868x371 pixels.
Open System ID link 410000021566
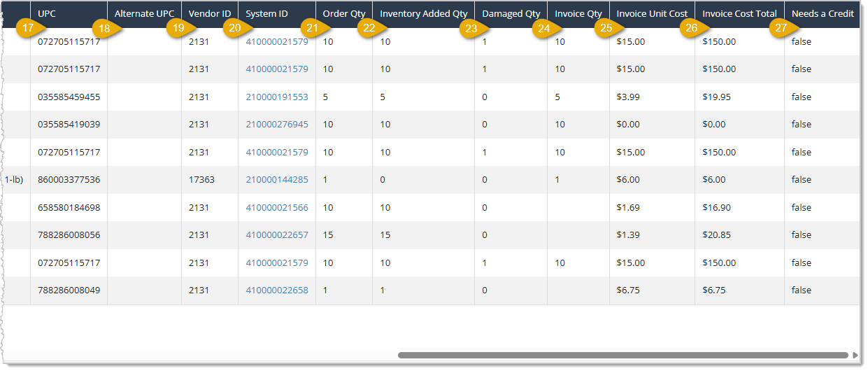tap(277, 208)
